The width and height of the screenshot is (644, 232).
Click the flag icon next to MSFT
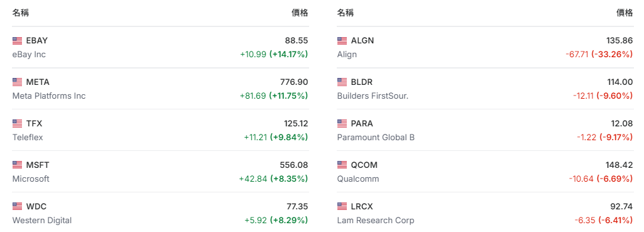coord(17,165)
